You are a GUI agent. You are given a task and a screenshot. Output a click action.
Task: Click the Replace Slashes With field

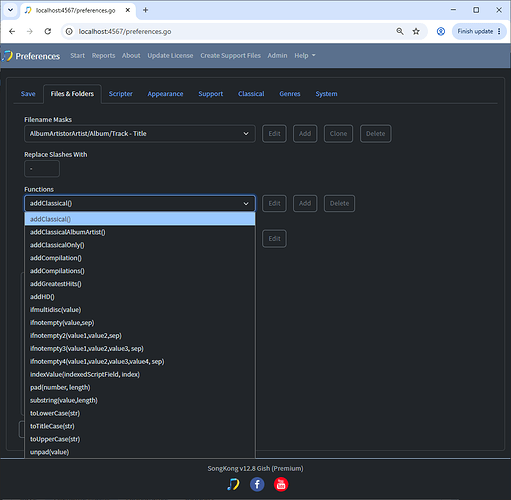coord(42,169)
